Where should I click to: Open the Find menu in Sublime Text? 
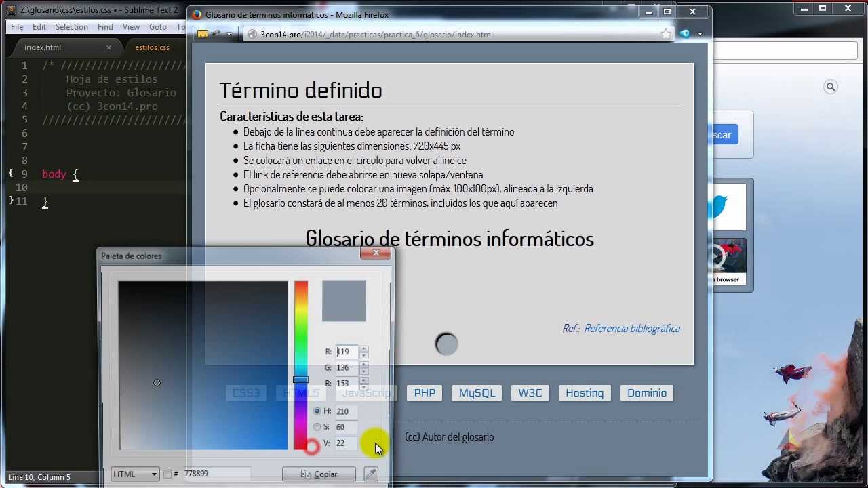pos(105,27)
